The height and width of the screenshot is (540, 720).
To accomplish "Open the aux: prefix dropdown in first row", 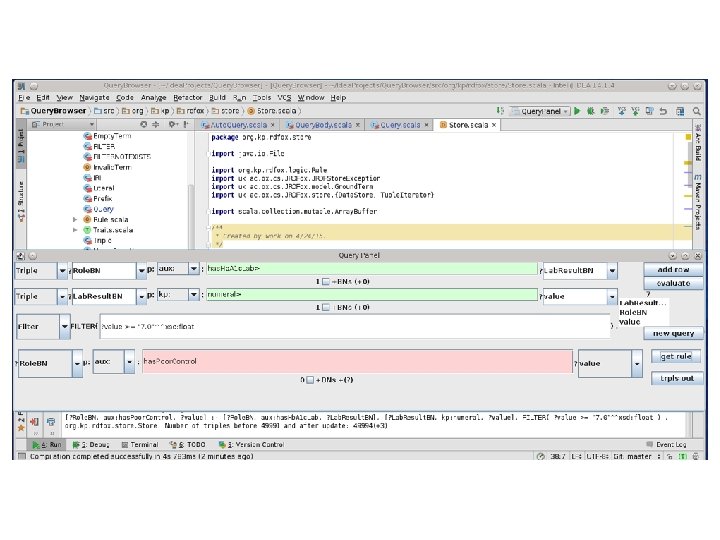I will (193, 268).
